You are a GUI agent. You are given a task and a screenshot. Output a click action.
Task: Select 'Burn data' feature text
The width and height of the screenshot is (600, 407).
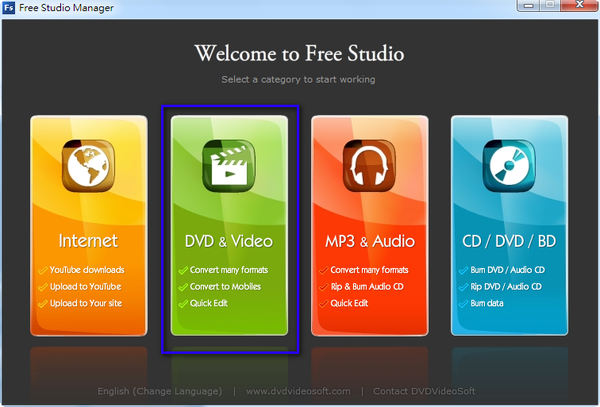[487, 303]
